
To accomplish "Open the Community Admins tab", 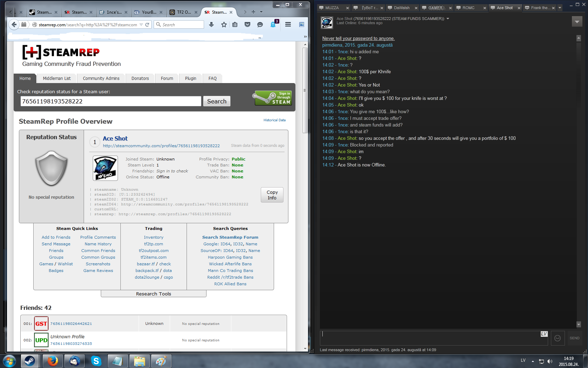I will tap(101, 79).
